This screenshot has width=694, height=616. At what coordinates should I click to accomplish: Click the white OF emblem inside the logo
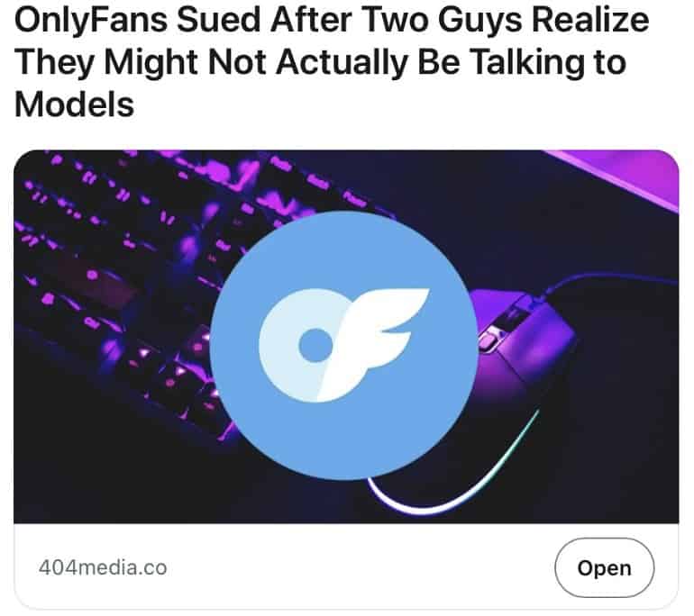[x=343, y=345]
